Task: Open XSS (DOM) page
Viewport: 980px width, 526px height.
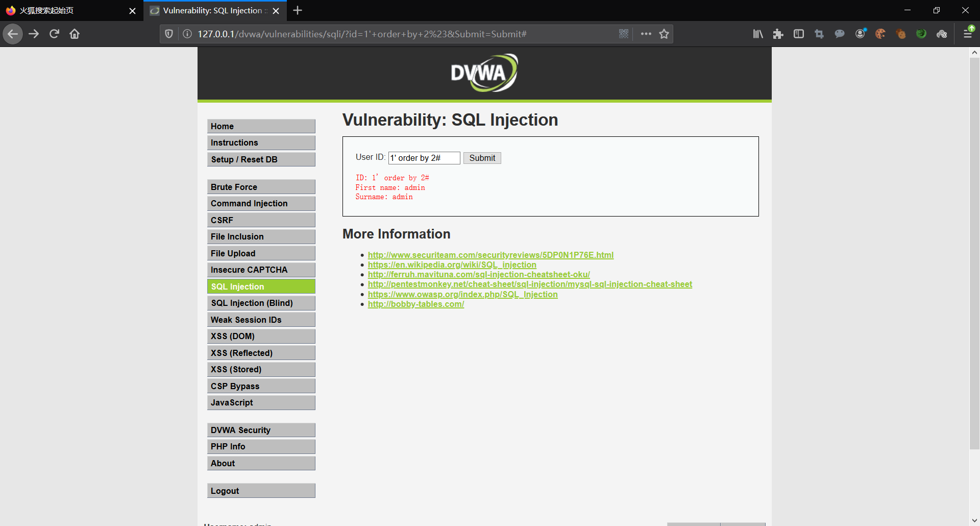Action: (261, 336)
